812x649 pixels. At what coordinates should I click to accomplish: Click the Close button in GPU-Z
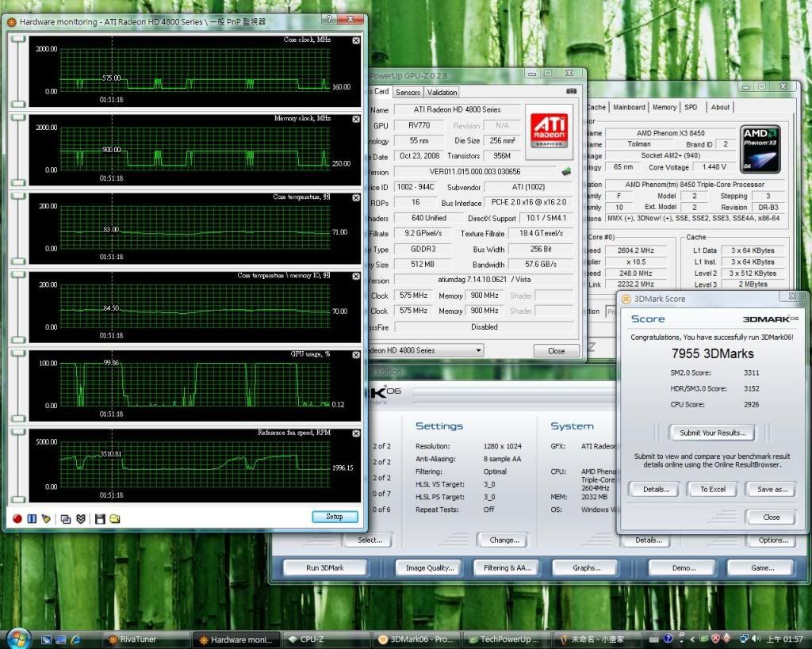point(556,351)
